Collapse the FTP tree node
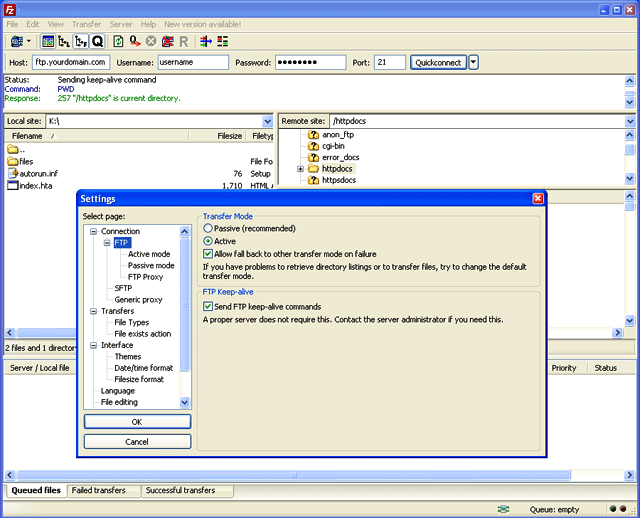 pyautogui.click(x=107, y=243)
